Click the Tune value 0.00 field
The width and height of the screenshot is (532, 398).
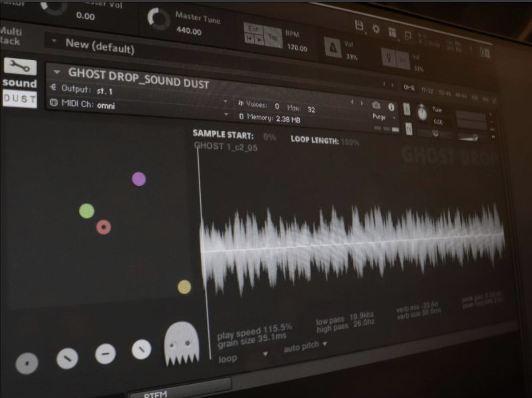438,121
